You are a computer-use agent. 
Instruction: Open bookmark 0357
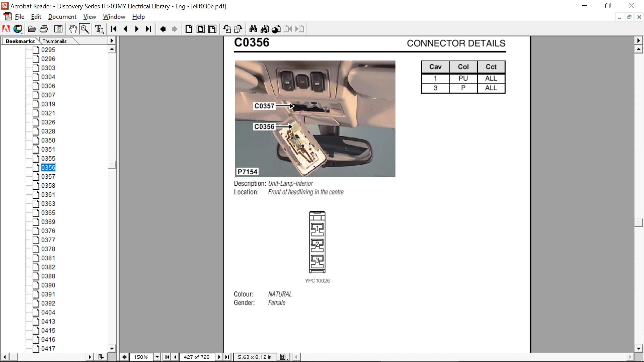pos(48,177)
